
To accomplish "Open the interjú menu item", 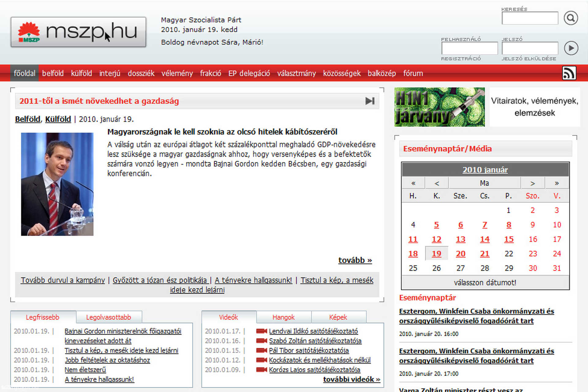I will click(110, 73).
